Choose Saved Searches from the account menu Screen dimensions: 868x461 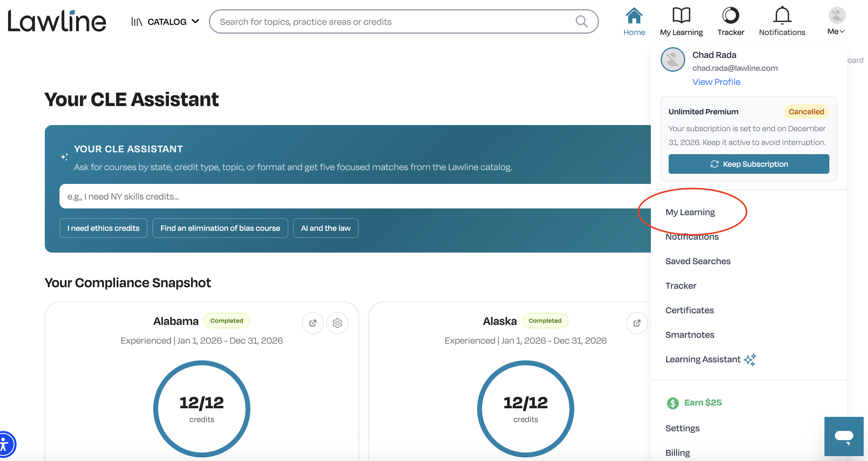[698, 261]
